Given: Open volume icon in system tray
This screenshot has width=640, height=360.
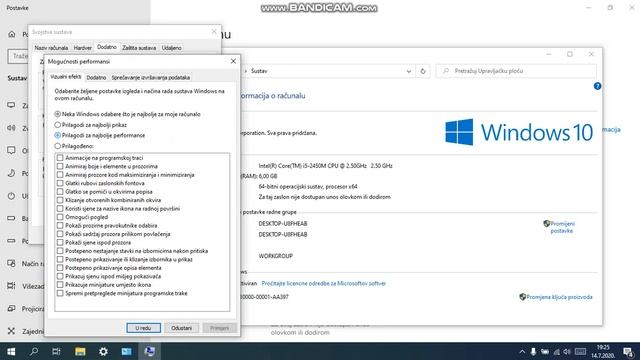Looking at the screenshot, I should (x=567, y=351).
